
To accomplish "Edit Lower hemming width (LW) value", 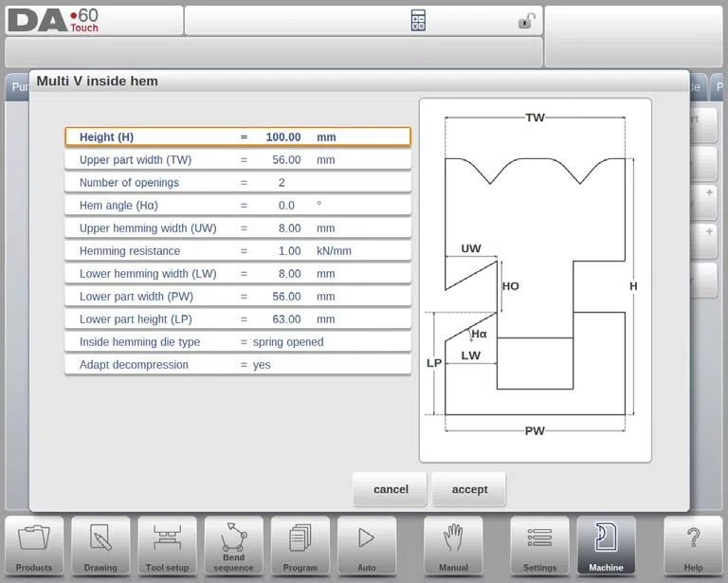I will point(238,273).
